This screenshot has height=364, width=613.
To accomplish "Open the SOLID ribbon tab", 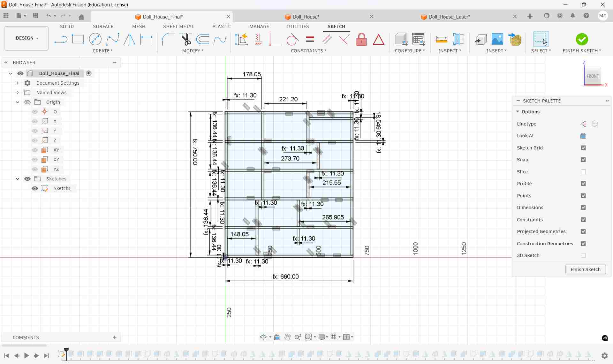I will point(66,27).
